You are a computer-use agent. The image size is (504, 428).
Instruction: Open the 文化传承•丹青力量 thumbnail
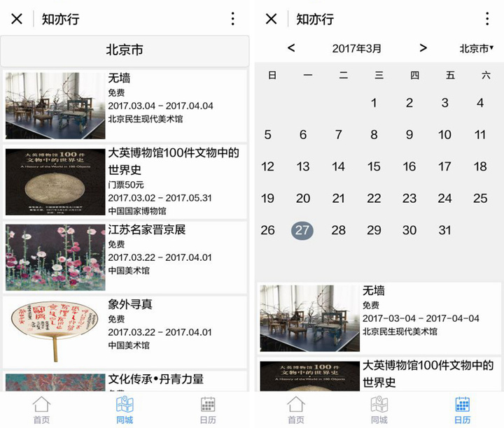(x=55, y=382)
